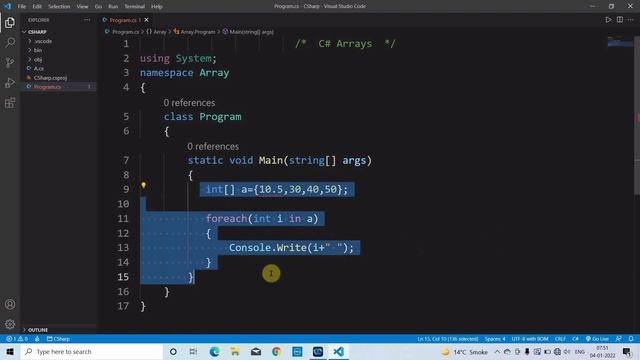640x360 pixels.
Task: Click 0 references above Main method
Action: 213,146
